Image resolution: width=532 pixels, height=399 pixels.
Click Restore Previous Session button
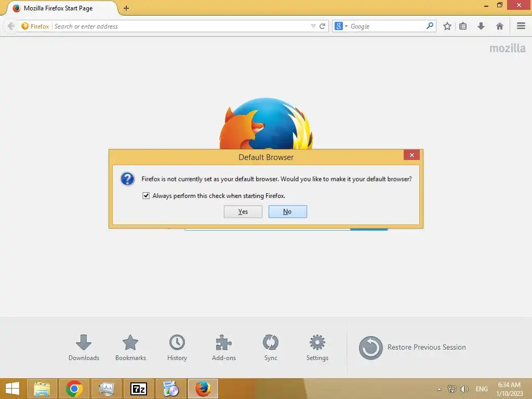412,348
